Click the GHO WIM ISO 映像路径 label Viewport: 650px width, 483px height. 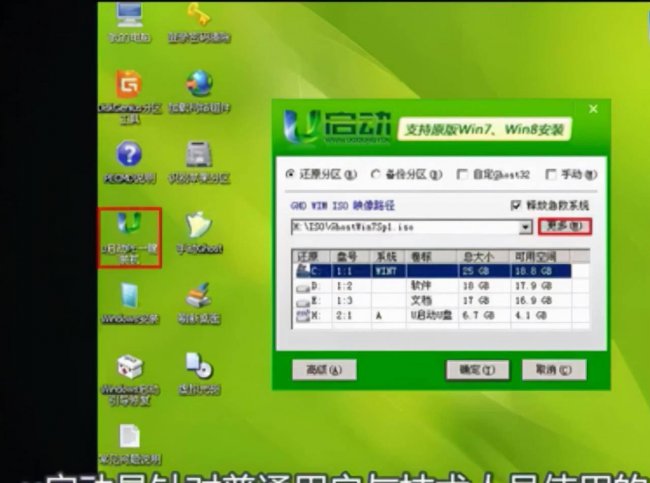(342, 205)
